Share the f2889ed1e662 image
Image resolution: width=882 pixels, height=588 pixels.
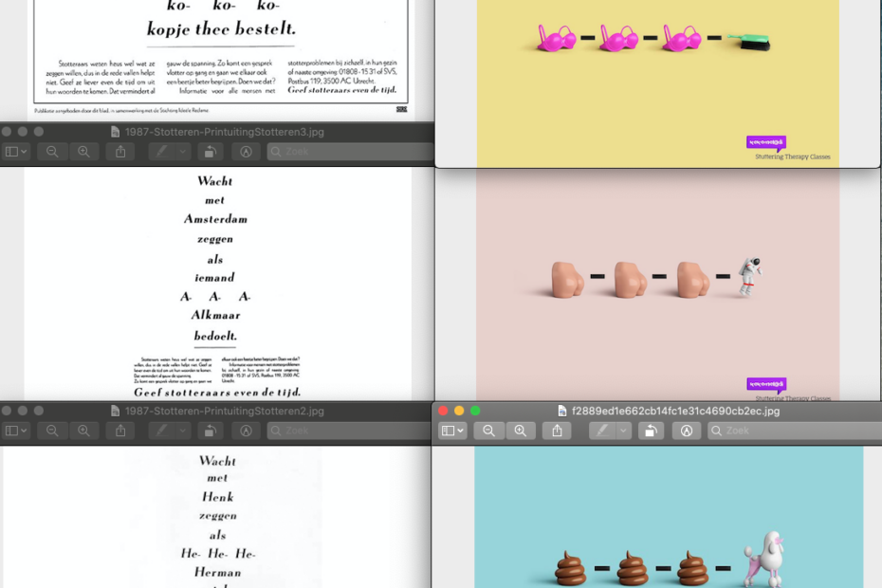[x=557, y=431]
